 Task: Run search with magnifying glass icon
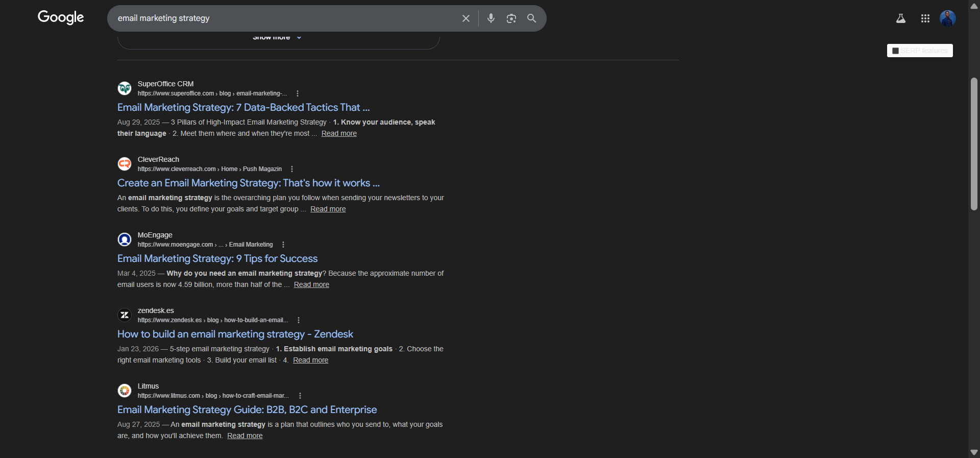pyautogui.click(x=531, y=18)
